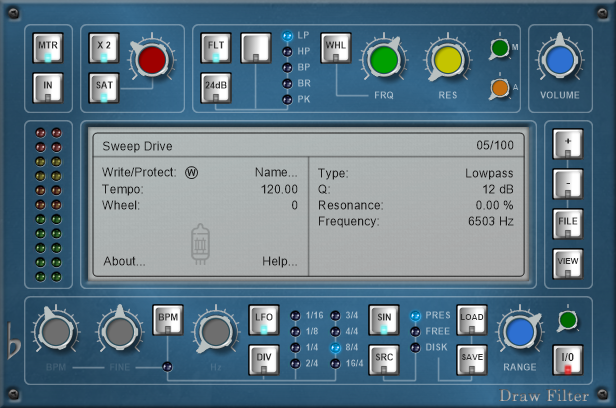The width and height of the screenshot is (616, 408).
Task: Click the red drive knob
Action: (x=153, y=60)
